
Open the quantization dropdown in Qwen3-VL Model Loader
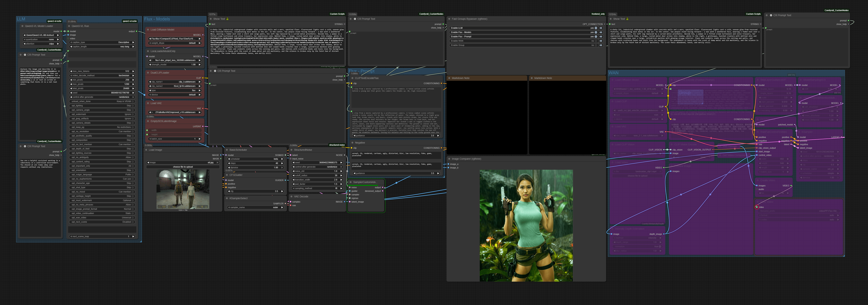click(41, 39)
